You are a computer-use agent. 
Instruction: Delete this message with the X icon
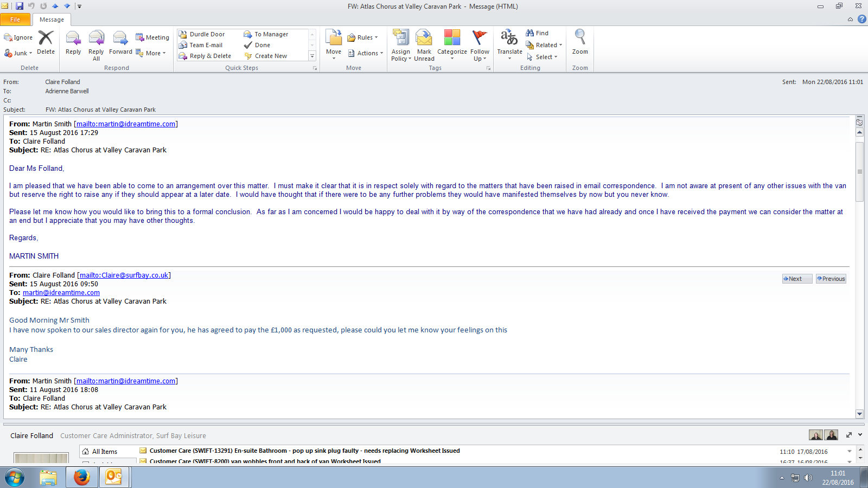click(x=46, y=42)
